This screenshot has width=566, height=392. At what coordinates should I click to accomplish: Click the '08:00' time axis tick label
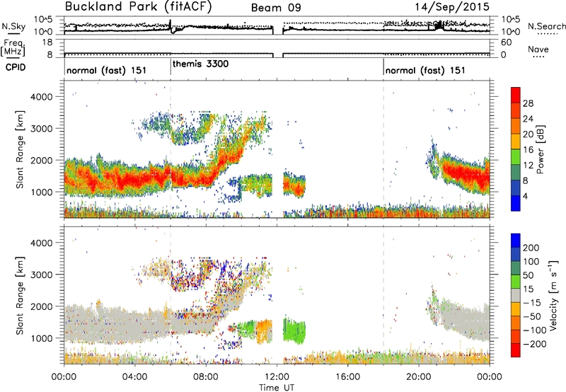(x=206, y=377)
